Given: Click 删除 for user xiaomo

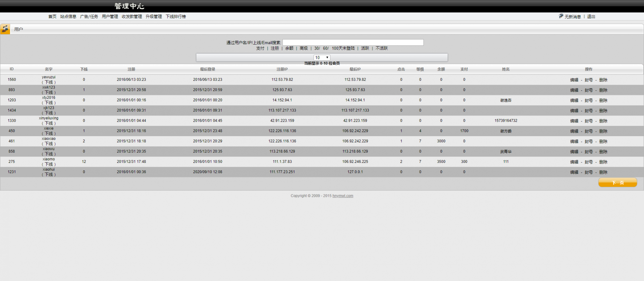Looking at the screenshot, I should click(x=603, y=162).
